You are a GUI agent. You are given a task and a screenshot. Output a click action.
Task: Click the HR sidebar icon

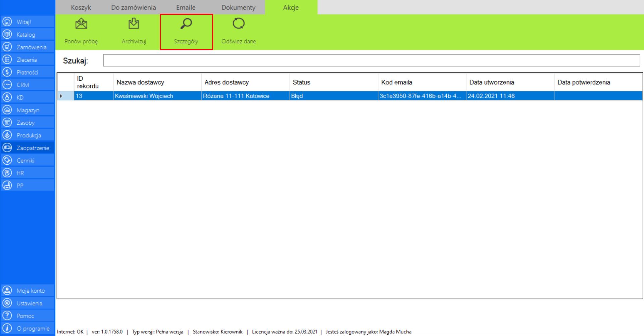(x=7, y=173)
